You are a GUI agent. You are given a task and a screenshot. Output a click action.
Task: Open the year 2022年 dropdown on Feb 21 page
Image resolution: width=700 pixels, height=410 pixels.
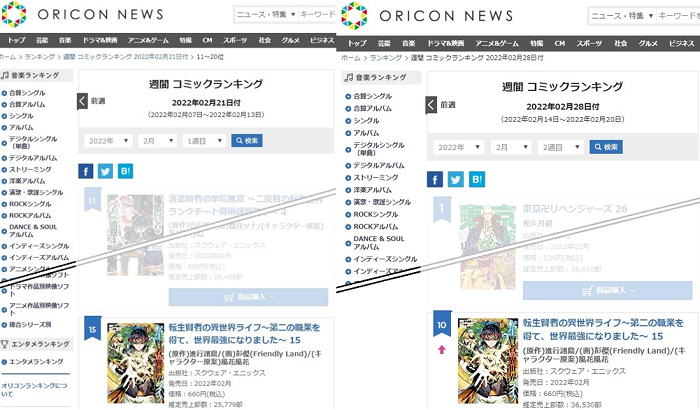[108, 141]
